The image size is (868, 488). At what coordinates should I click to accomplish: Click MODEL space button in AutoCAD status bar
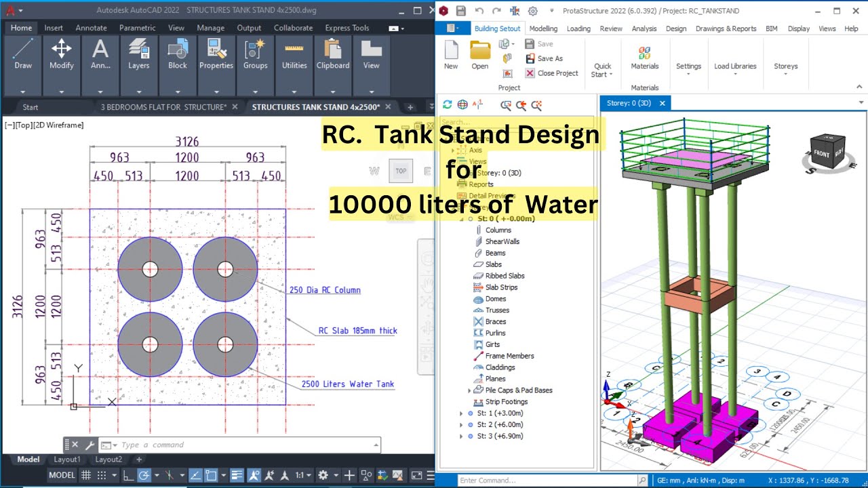coord(61,476)
